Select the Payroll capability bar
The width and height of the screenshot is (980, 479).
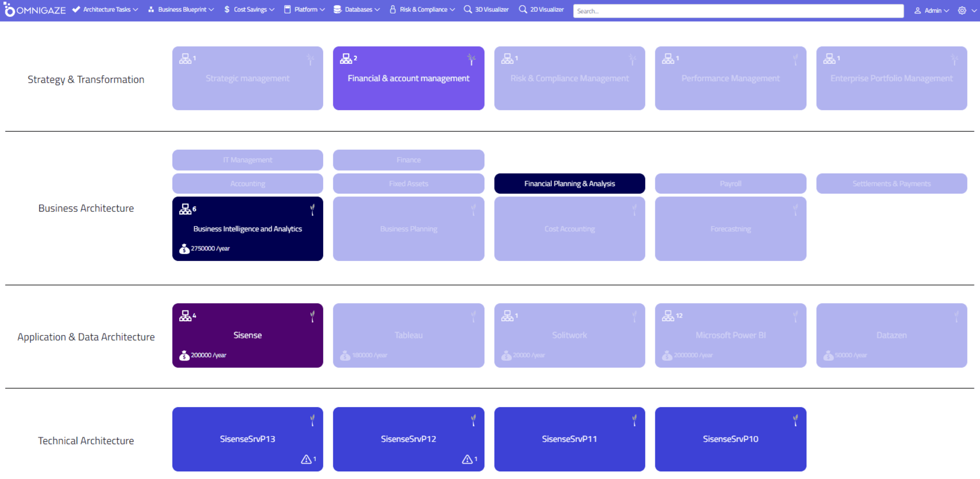[730, 183]
